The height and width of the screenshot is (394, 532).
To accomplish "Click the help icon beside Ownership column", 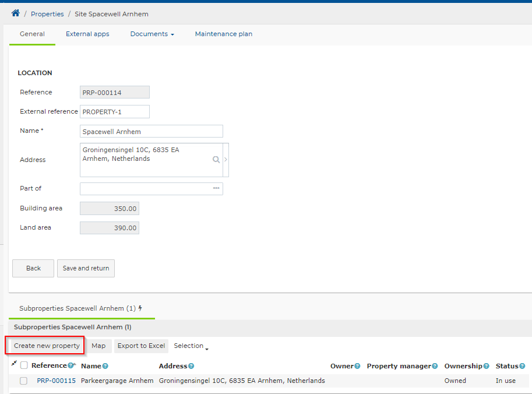I will [x=486, y=366].
